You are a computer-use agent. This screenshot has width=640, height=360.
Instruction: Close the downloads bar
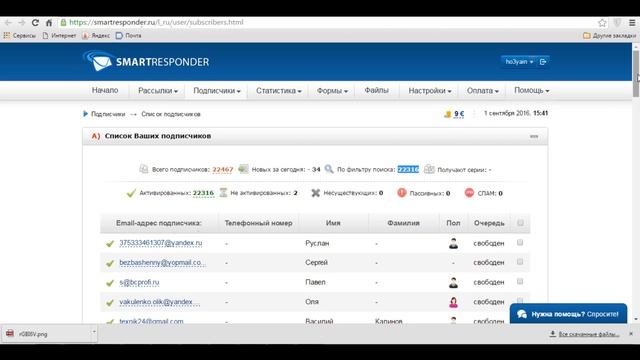[631, 333]
